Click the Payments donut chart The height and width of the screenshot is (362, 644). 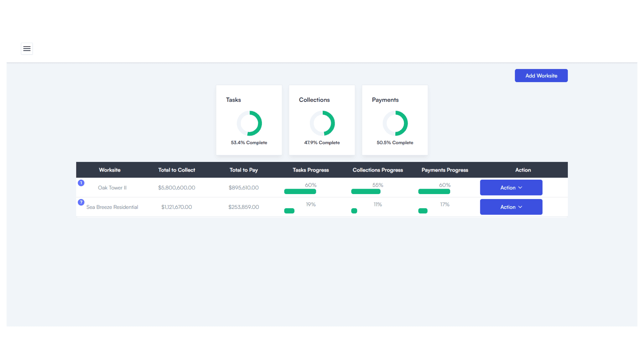pos(395,123)
